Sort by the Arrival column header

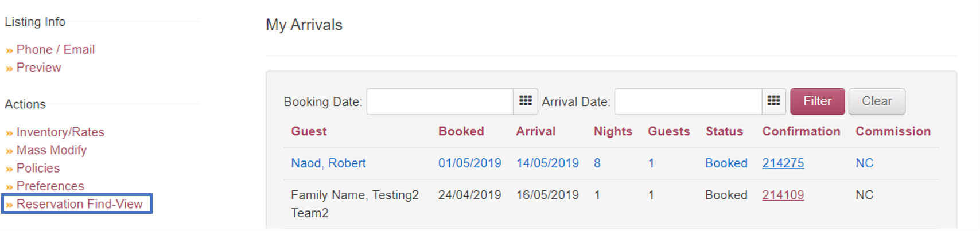(536, 131)
